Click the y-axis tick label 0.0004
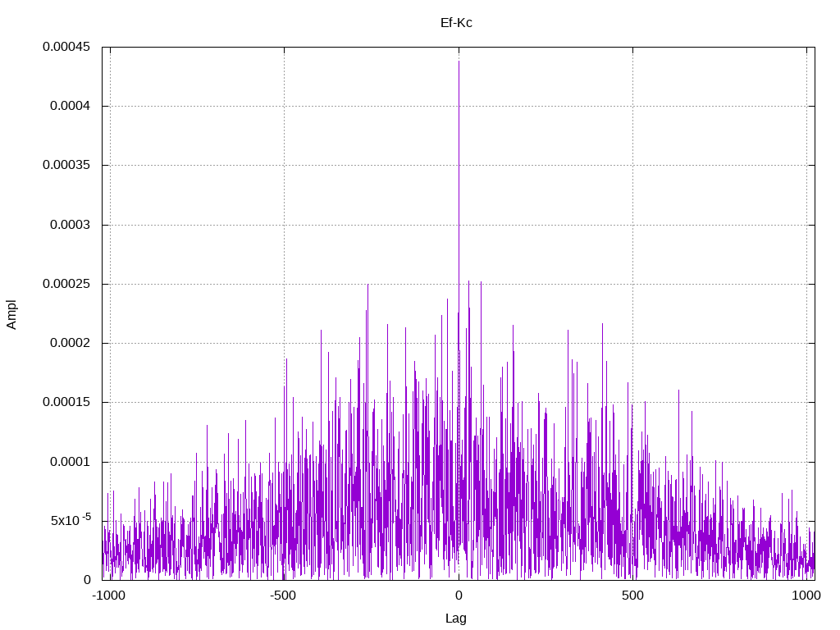Screen dimensions: 840x630 coord(71,106)
